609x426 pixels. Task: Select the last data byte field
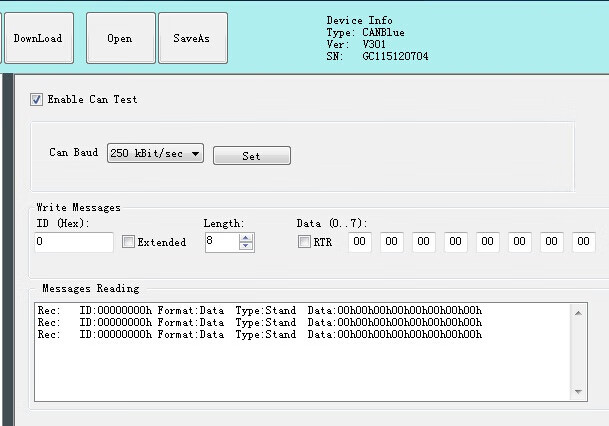coord(584,242)
